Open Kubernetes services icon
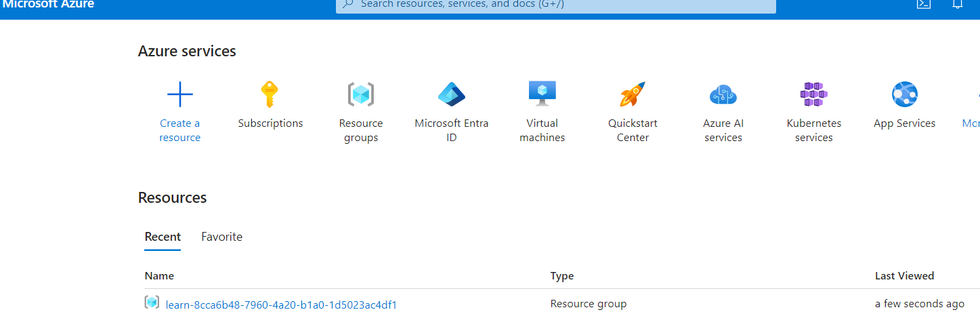This screenshot has height=312, width=980. (x=814, y=94)
